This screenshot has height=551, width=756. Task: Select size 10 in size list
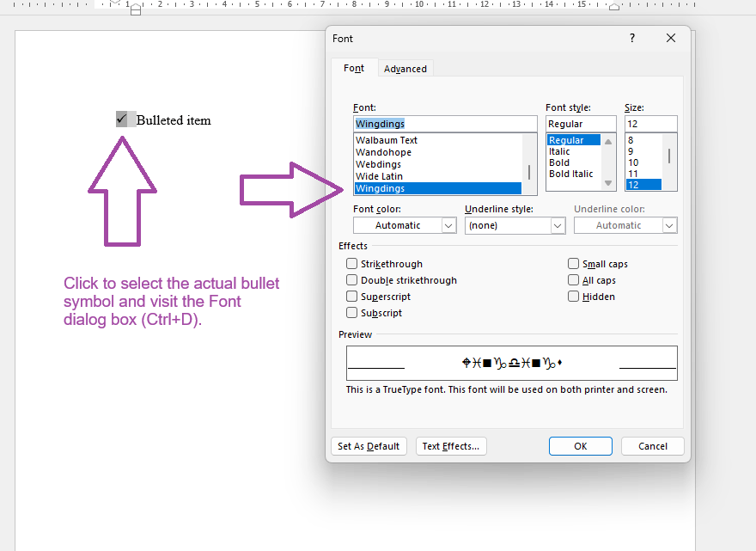643,162
